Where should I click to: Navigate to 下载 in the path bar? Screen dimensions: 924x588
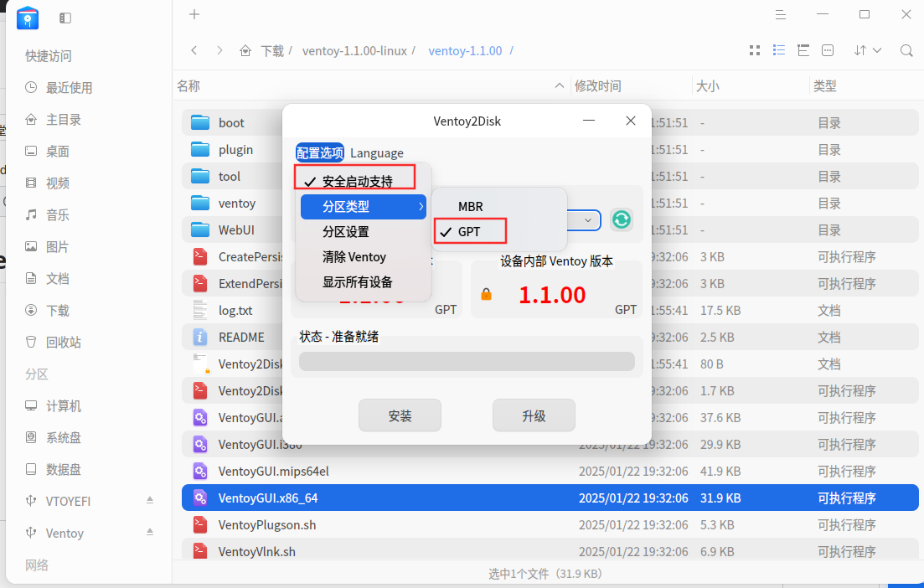click(272, 51)
